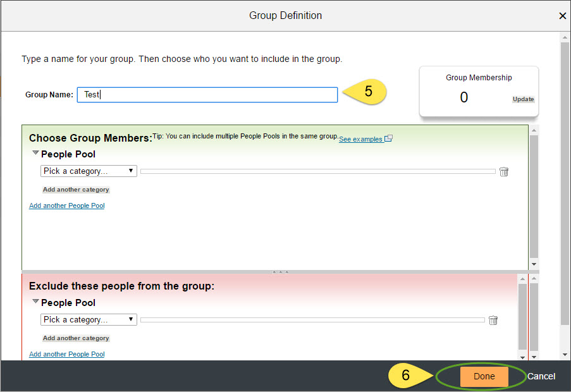This screenshot has width=571, height=392.
Task: Update the Group Membership count
Action: point(523,99)
